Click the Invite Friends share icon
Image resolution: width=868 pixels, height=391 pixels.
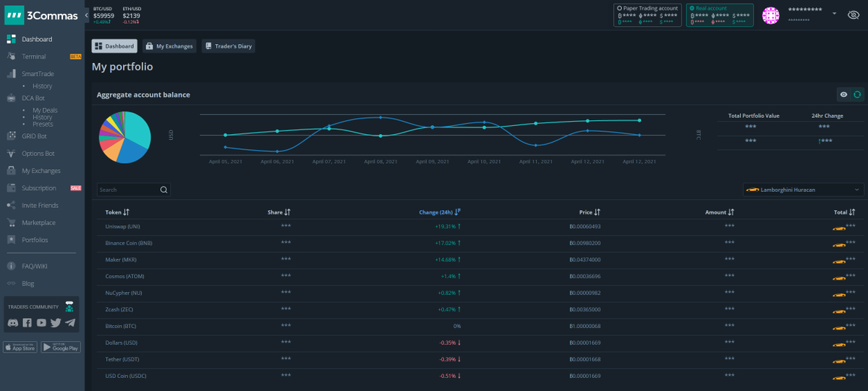[12, 206]
